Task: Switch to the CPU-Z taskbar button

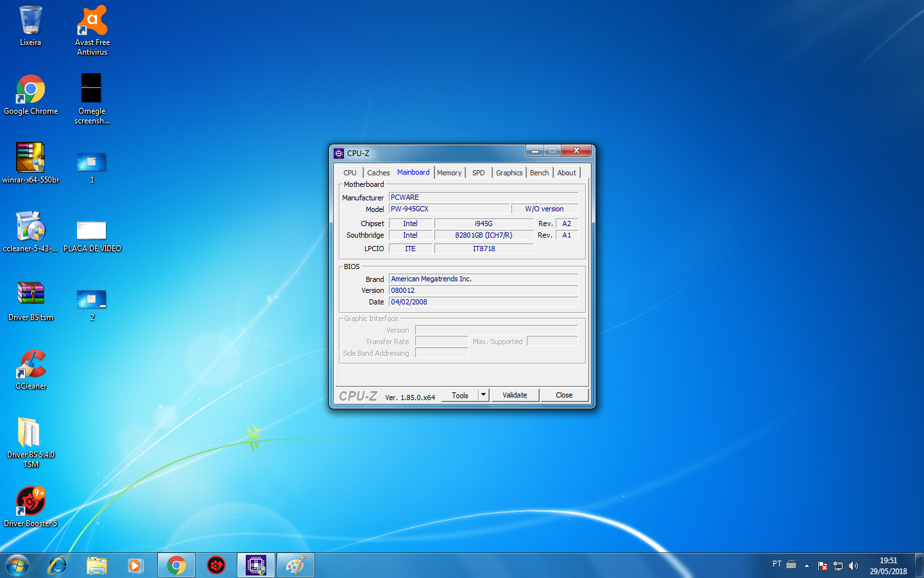Action: pos(256,565)
